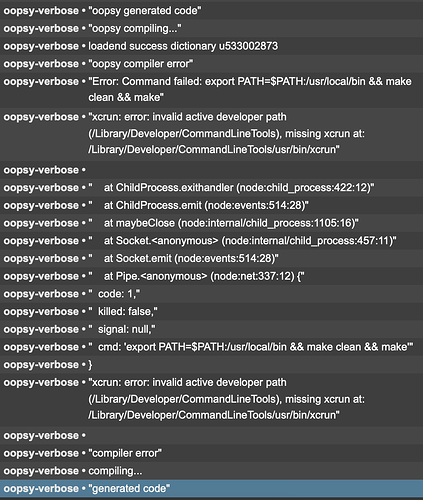This screenshot has width=423, height=500.
Task: Click the maybeClose stack trace row
Action: 211,223
